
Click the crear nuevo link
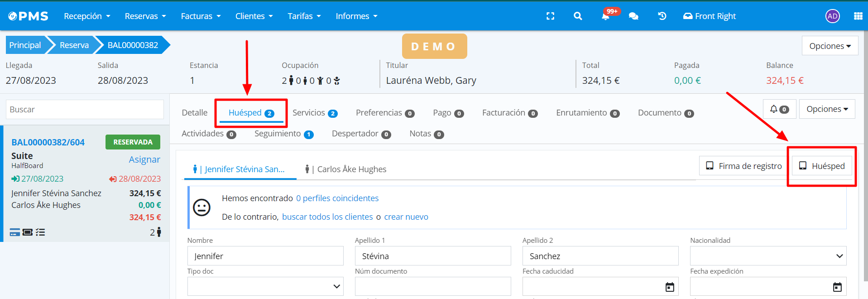[406, 217]
